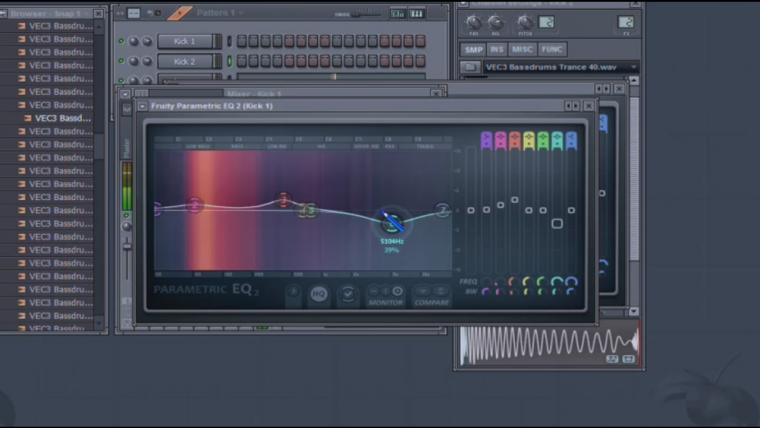Switch to the INS tab

coord(497,49)
